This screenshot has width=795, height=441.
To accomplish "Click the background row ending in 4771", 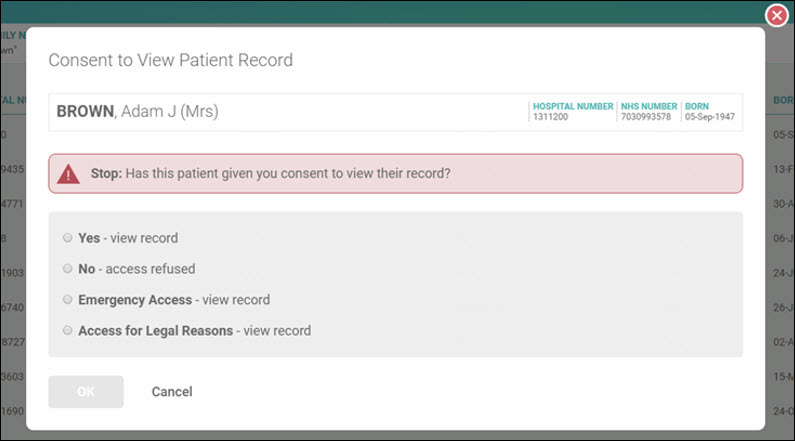I will coord(13,204).
